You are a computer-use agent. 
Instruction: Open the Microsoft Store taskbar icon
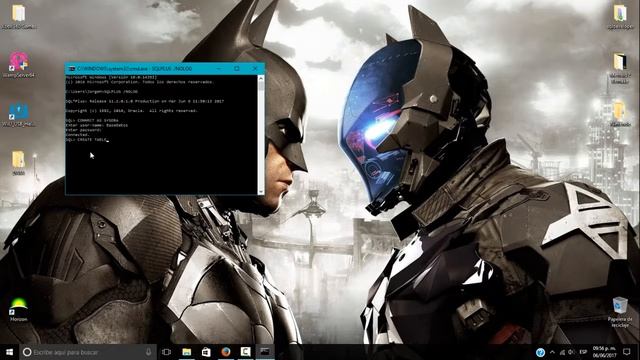(x=206, y=352)
